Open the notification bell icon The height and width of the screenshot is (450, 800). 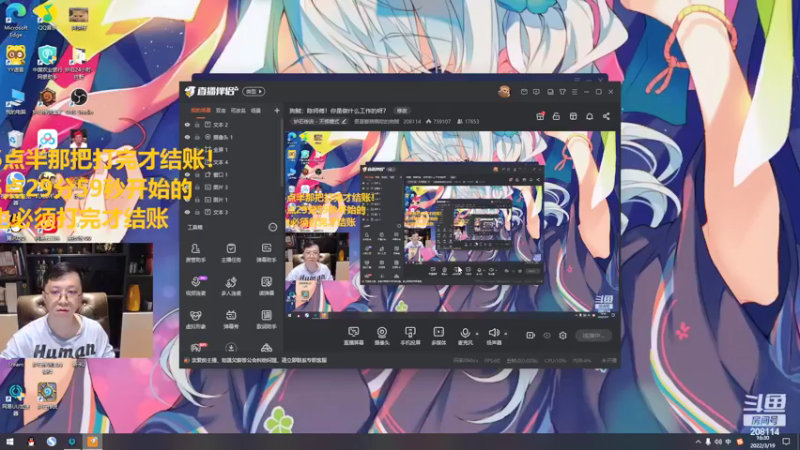[x=589, y=116]
